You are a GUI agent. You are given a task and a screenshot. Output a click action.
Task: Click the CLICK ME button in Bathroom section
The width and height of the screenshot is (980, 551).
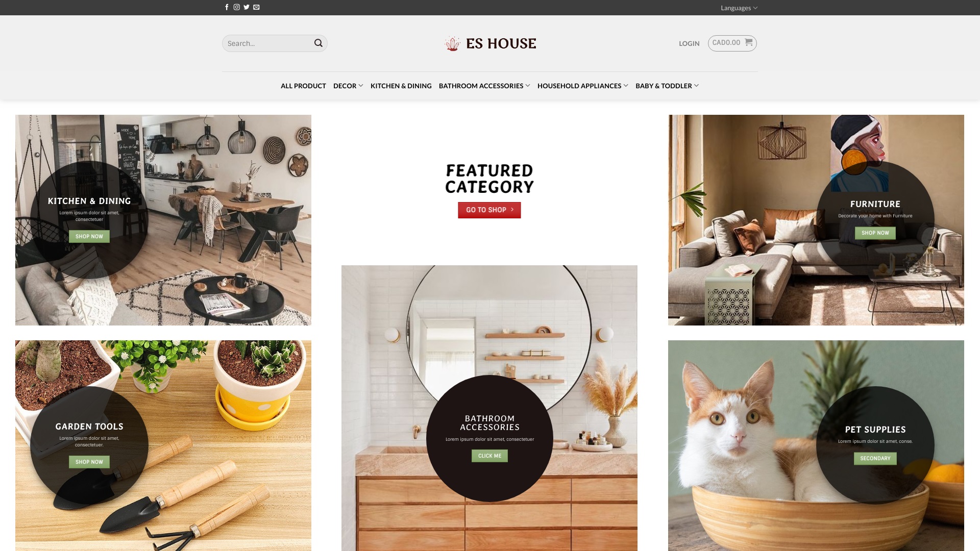[489, 456]
